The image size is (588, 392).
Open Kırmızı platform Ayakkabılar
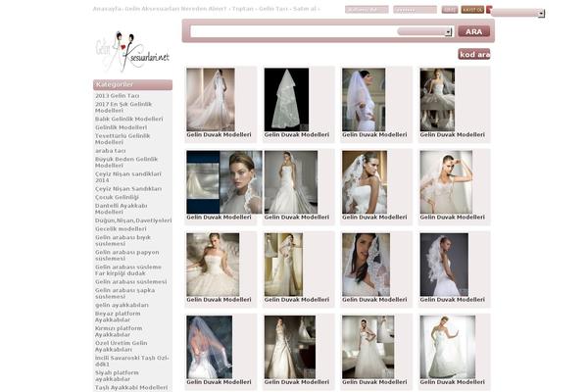119,331
